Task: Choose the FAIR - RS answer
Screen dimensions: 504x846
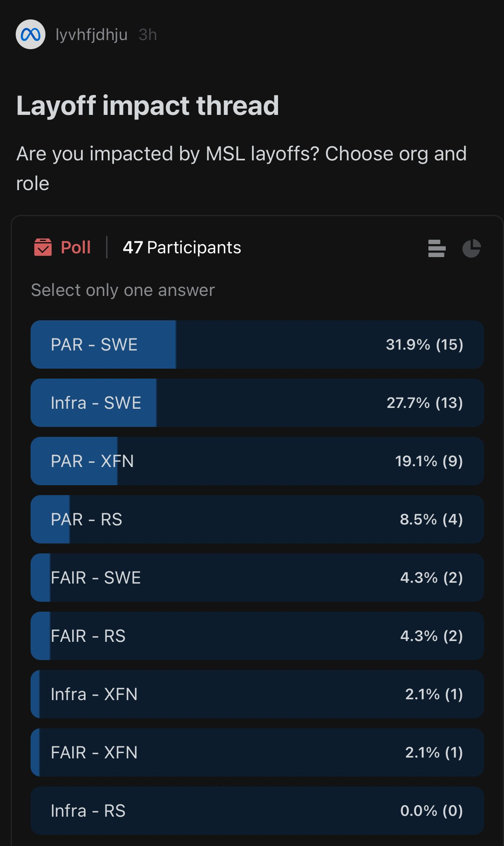Action: tap(257, 636)
